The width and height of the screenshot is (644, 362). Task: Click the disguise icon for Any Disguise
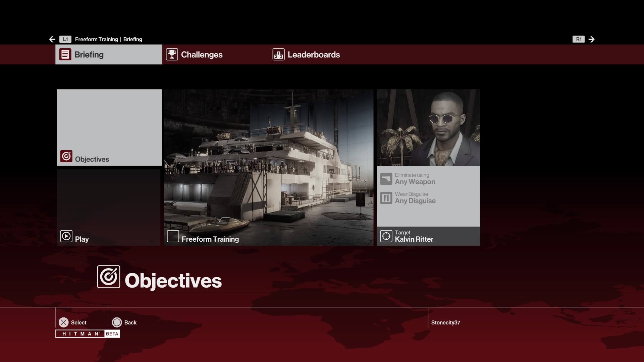point(386,198)
